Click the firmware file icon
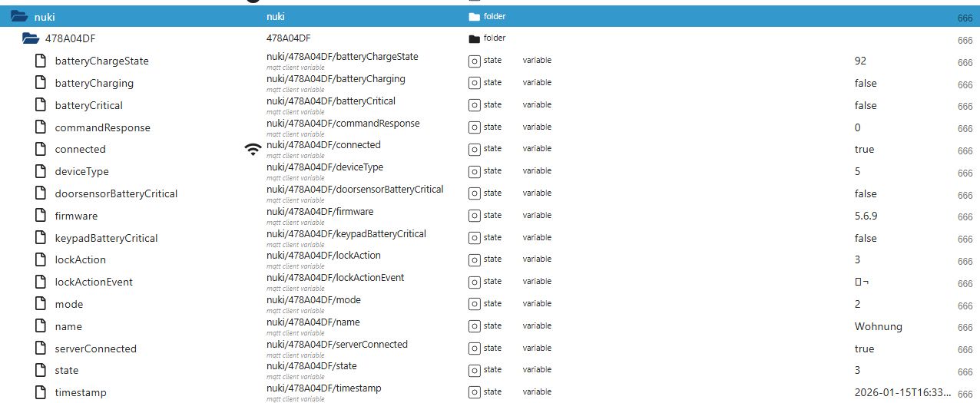 coord(41,216)
